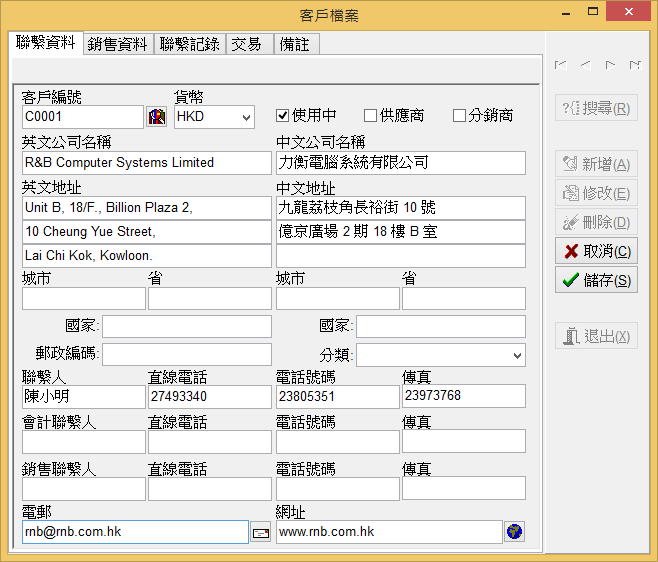Click Chinese address line 九龍荔枝角長裕街 10 號
The width and height of the screenshot is (658, 562).
(401, 208)
